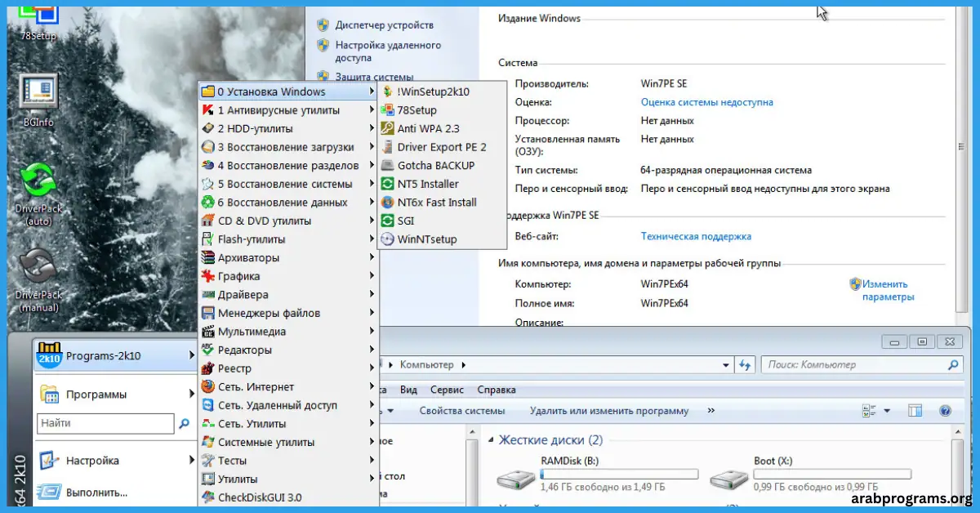Click Изменить параметры link

[x=889, y=291]
